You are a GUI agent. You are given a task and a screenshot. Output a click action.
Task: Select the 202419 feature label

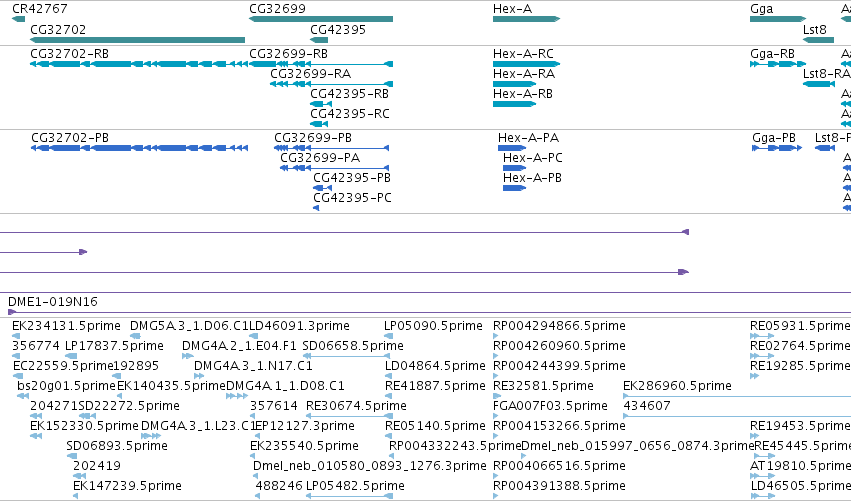pyautogui.click(x=97, y=466)
